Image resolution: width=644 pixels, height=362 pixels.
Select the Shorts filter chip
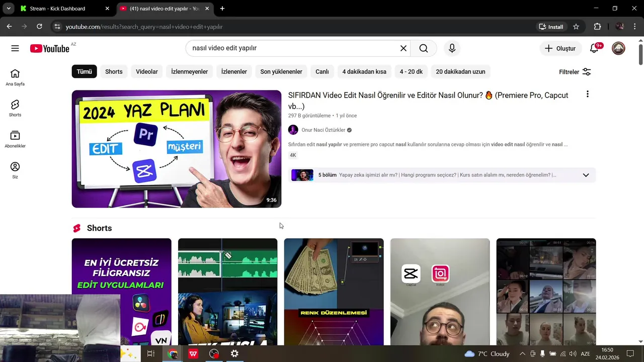point(114,72)
